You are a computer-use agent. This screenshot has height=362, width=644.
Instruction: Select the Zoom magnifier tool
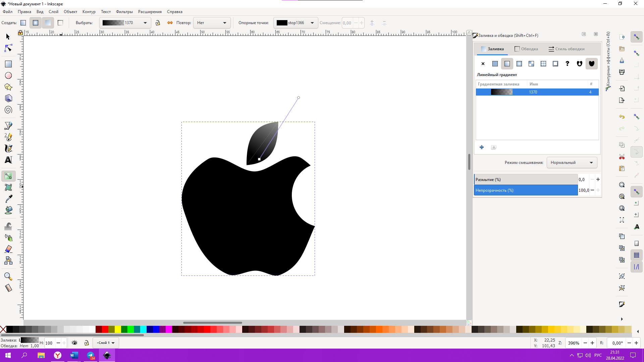click(8, 277)
